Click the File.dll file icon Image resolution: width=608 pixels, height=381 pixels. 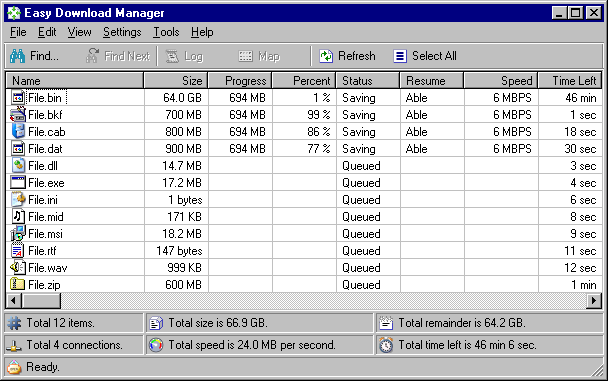click(x=18, y=166)
